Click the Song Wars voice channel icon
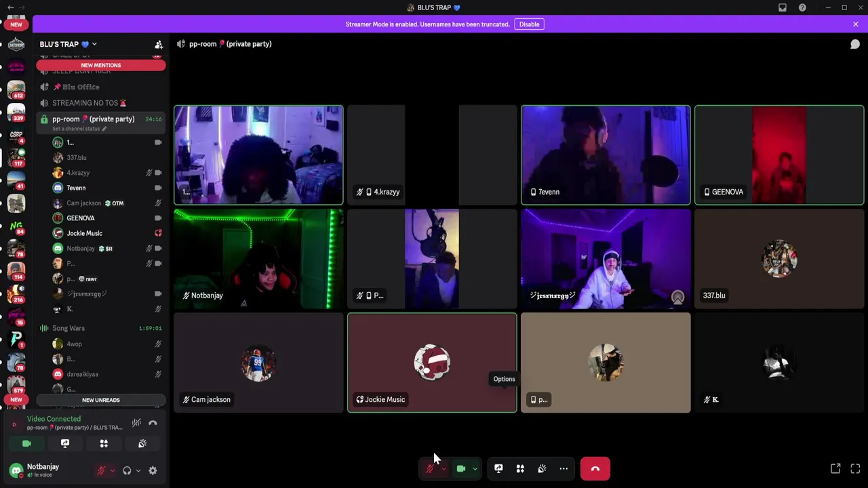Viewport: 868px width, 488px height. tap(44, 328)
